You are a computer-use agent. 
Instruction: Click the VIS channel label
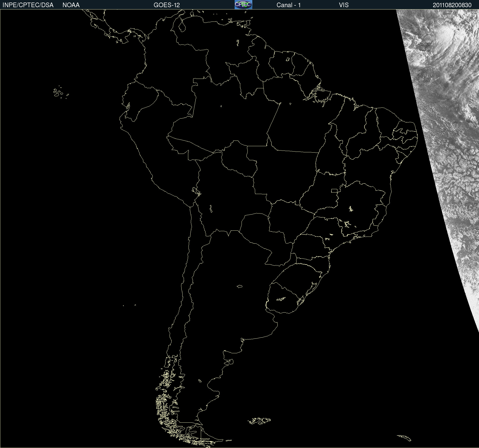(x=344, y=5)
